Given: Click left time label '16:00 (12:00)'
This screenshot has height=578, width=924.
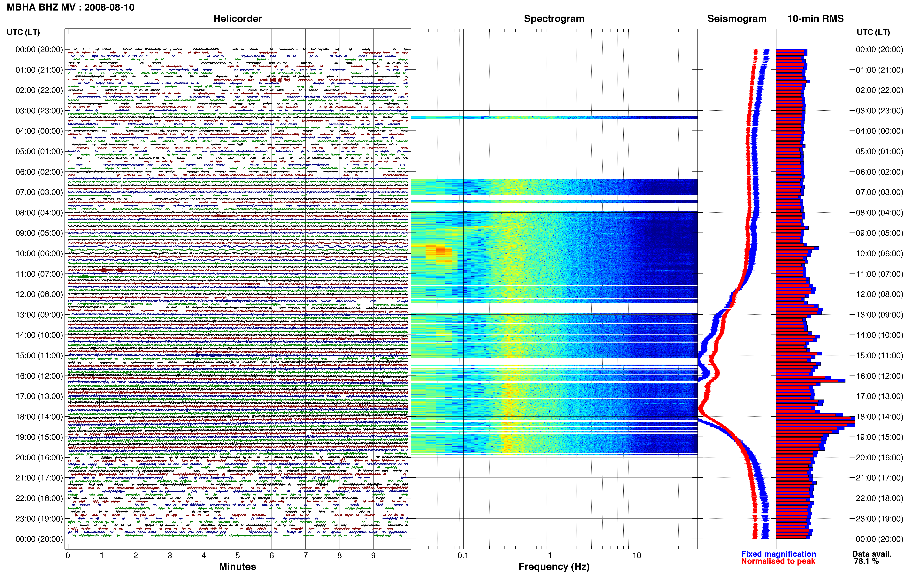Looking at the screenshot, I should (x=39, y=376).
